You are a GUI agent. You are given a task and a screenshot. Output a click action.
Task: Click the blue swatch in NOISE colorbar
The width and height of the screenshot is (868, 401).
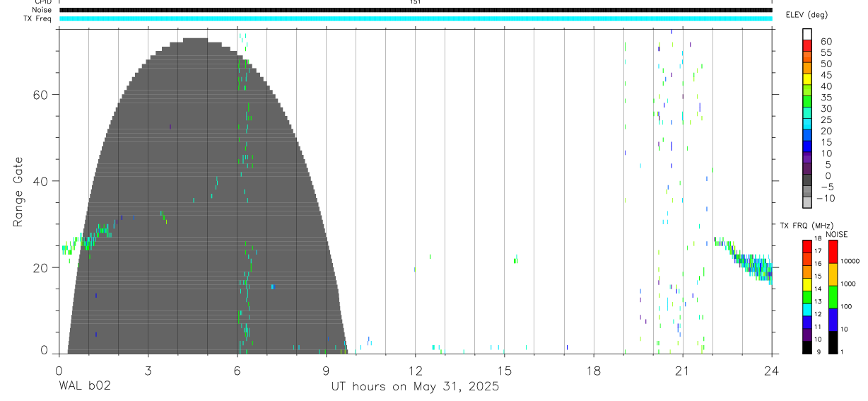pos(833,320)
